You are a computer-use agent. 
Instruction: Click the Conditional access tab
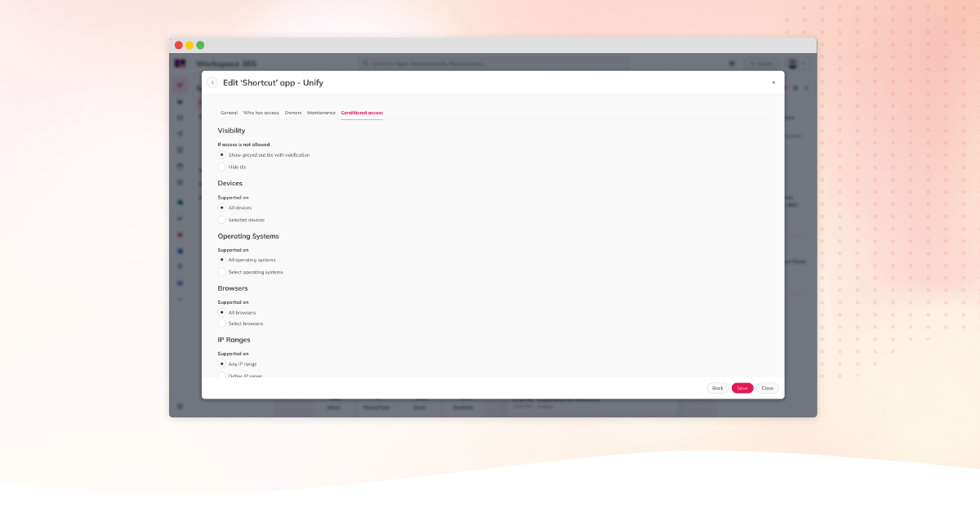(x=362, y=113)
